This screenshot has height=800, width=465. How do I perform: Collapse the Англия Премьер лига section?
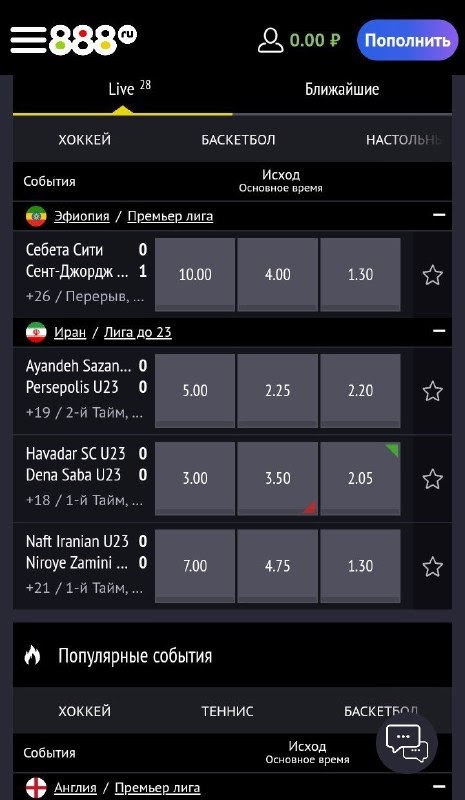tap(439, 787)
